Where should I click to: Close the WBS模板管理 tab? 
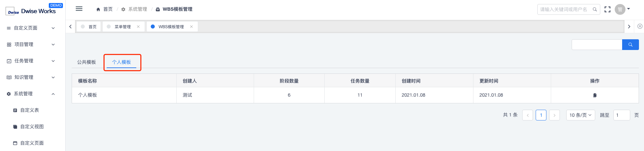click(191, 27)
